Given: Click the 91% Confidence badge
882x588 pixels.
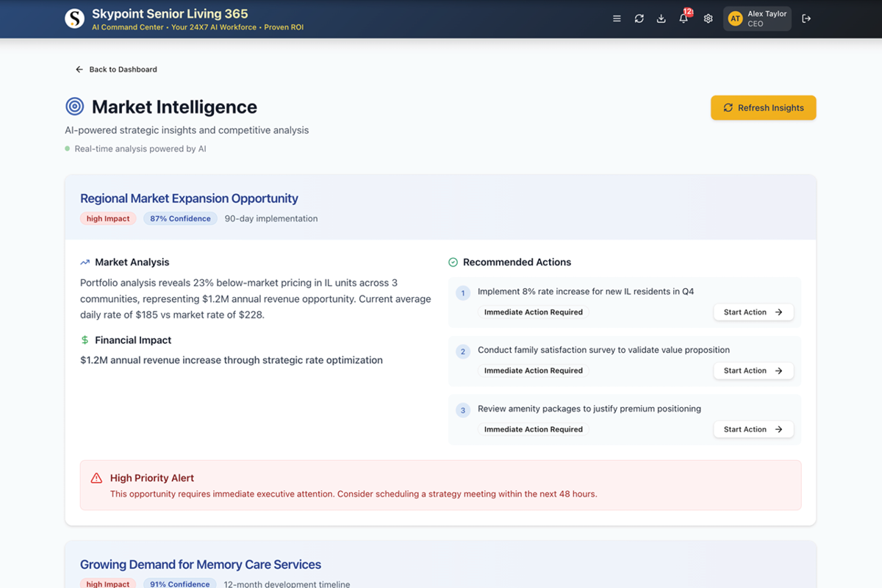Looking at the screenshot, I should (x=180, y=584).
